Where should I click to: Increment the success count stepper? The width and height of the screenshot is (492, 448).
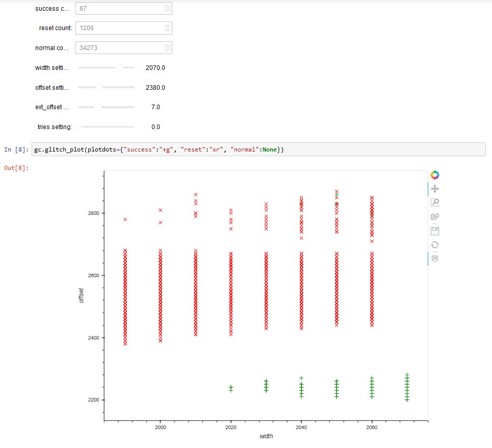click(x=168, y=6)
